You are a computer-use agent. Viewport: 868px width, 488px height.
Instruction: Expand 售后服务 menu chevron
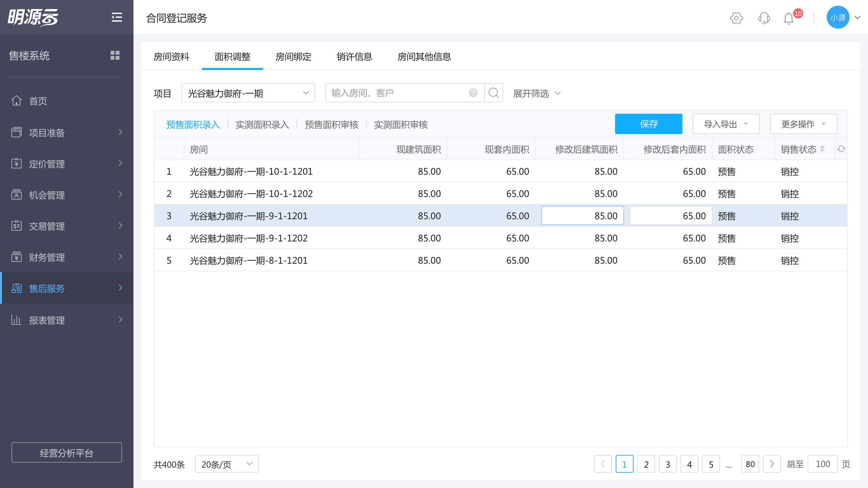120,288
